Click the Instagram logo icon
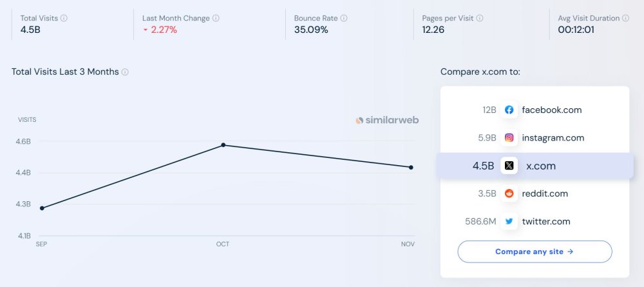This screenshot has width=644, height=287. click(509, 137)
